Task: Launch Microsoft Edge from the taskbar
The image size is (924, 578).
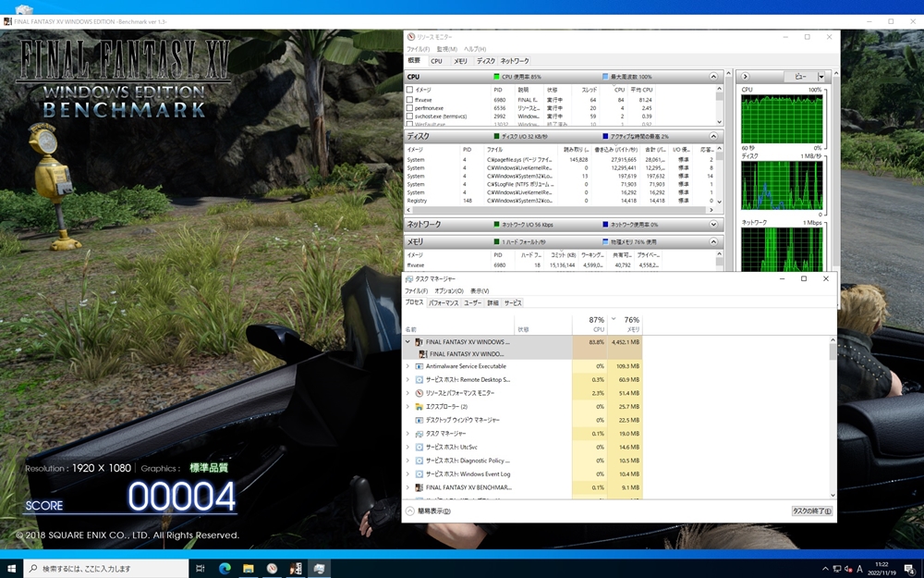Action: (x=225, y=569)
